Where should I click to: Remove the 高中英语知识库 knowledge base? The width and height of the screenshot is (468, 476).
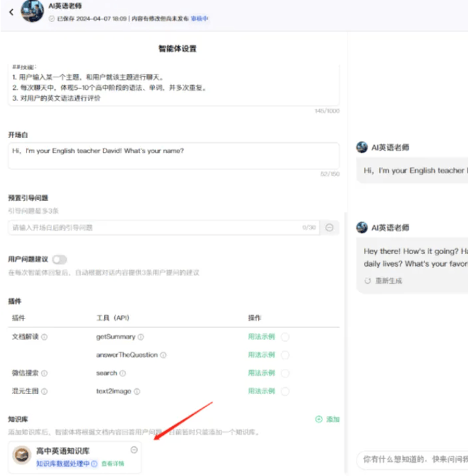tap(134, 450)
